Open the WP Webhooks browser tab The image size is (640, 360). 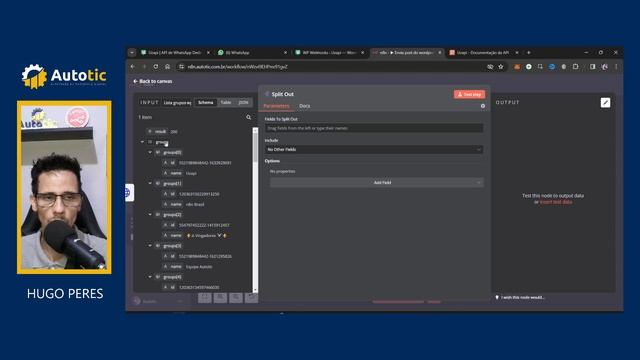click(329, 53)
